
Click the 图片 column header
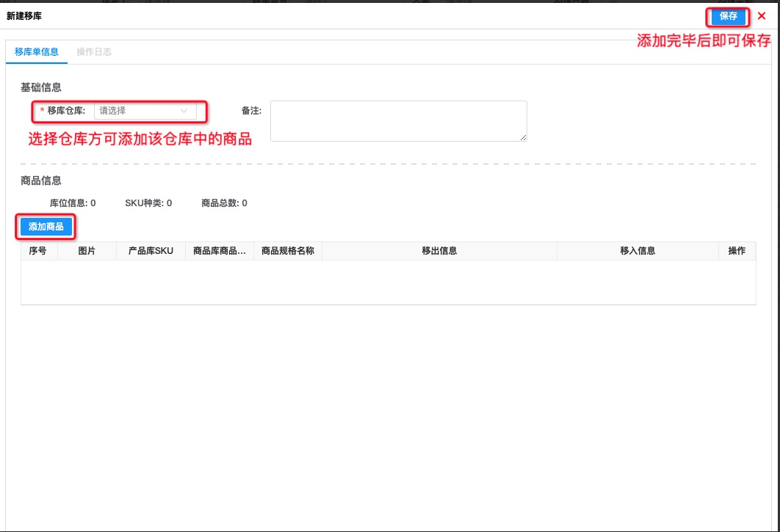[87, 251]
